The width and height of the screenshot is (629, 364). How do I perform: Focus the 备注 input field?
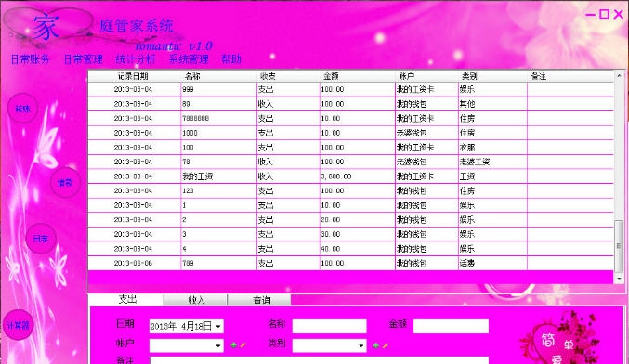click(320, 360)
